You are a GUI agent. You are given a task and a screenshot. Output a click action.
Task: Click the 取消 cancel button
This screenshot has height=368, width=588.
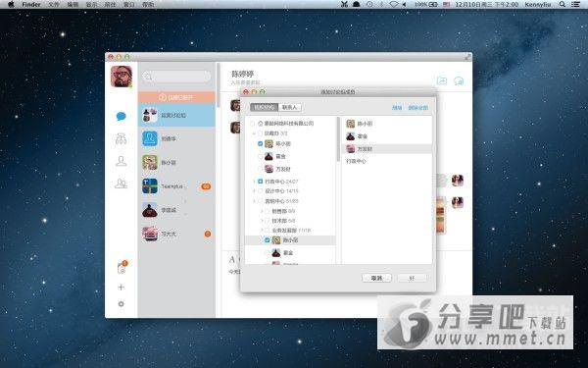pos(376,279)
